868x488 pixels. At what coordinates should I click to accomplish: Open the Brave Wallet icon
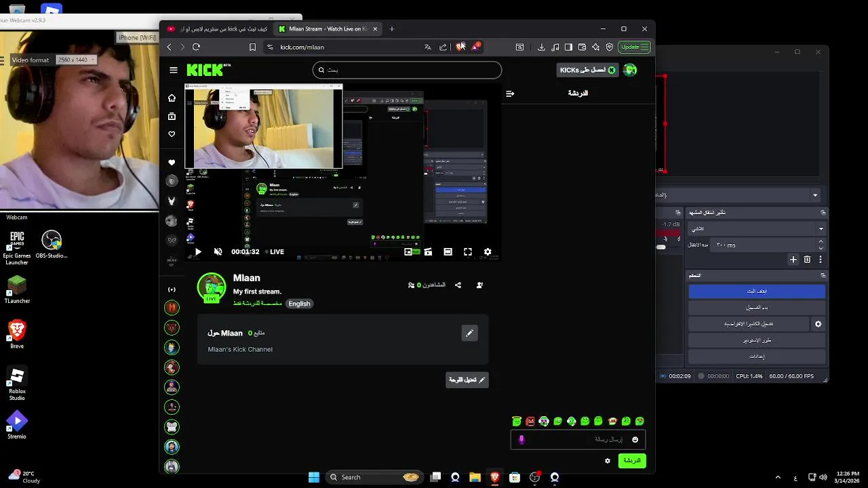(x=582, y=47)
